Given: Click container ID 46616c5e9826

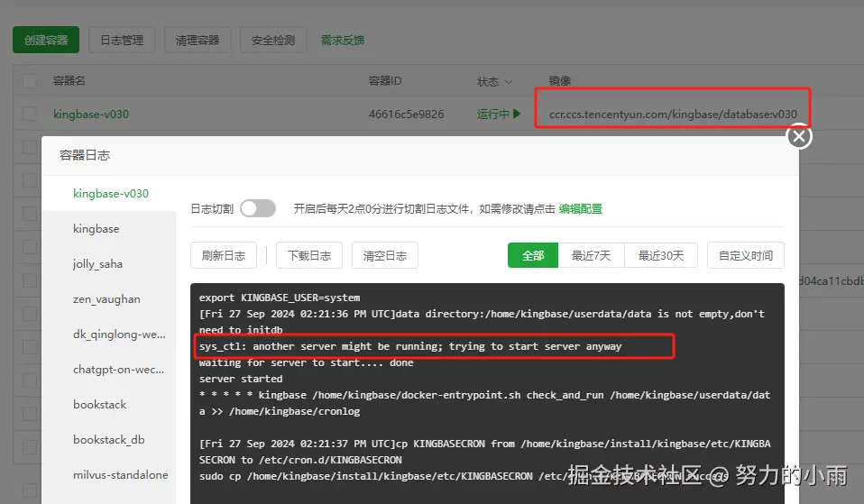Looking at the screenshot, I should pyautogui.click(x=406, y=114).
